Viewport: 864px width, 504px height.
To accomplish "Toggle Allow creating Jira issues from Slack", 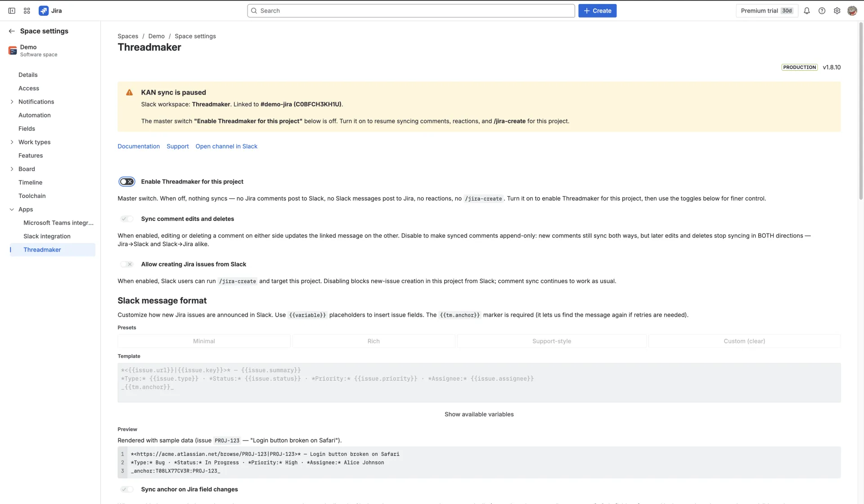I will [x=127, y=265].
